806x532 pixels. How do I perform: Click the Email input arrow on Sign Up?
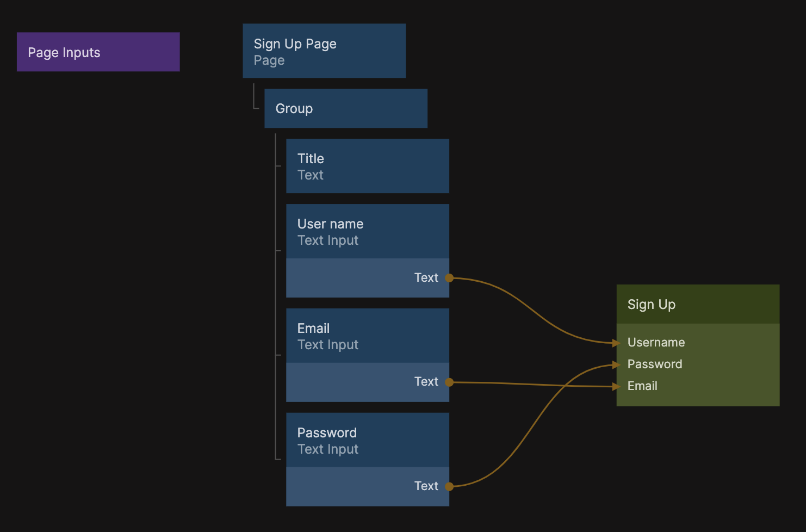[616, 386]
